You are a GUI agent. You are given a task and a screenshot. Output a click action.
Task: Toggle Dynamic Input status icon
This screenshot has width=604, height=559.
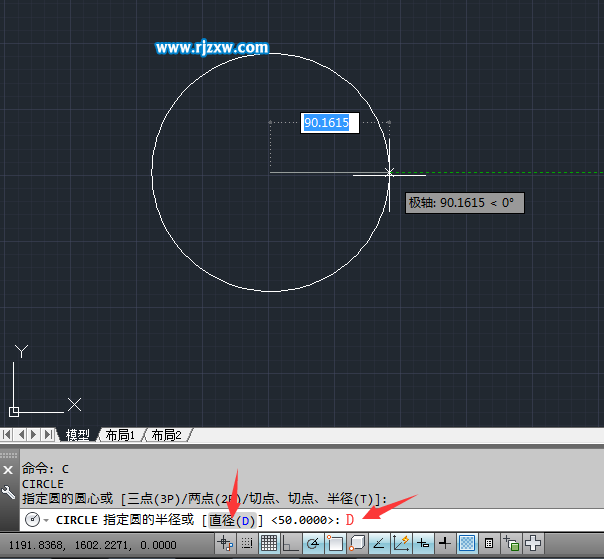[423, 544]
